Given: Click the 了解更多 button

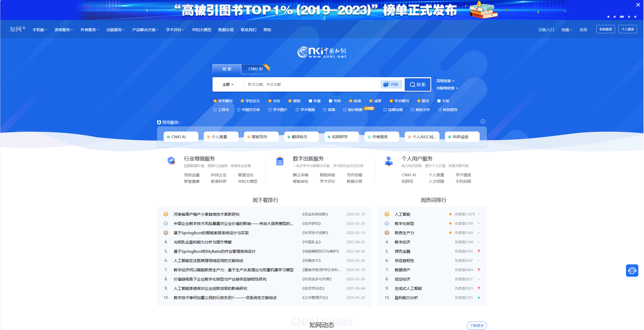Looking at the screenshot, I should [x=477, y=326].
